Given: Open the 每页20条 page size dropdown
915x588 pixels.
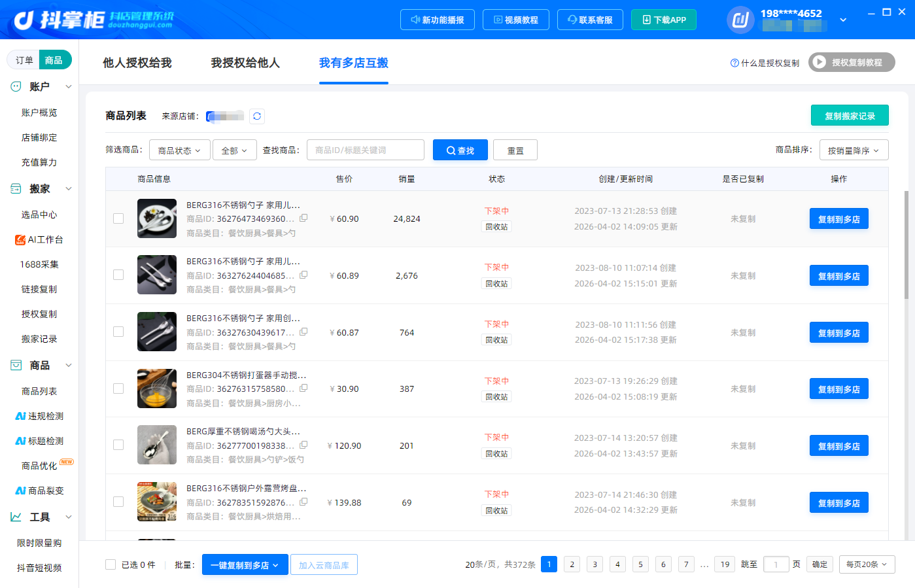Looking at the screenshot, I should (867, 564).
